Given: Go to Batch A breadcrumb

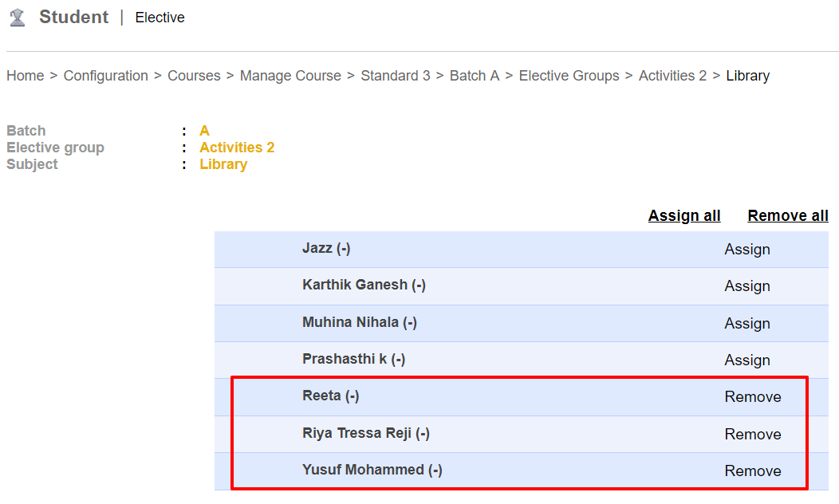Looking at the screenshot, I should (475, 76).
